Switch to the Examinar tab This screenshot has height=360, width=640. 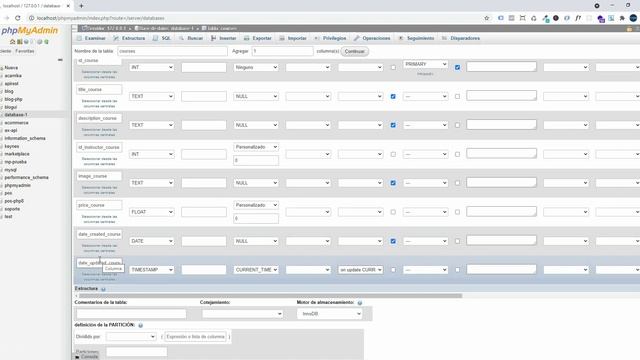(x=91, y=38)
